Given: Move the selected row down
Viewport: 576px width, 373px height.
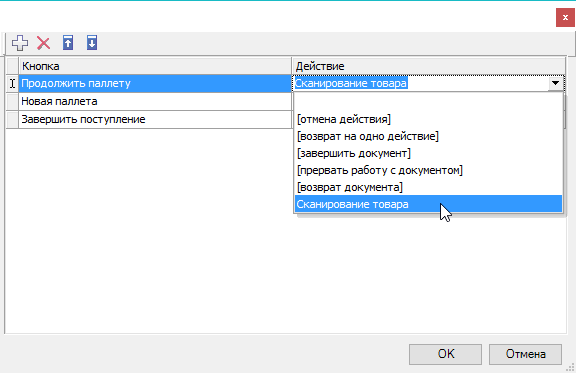Looking at the screenshot, I should pyautogui.click(x=92, y=43).
